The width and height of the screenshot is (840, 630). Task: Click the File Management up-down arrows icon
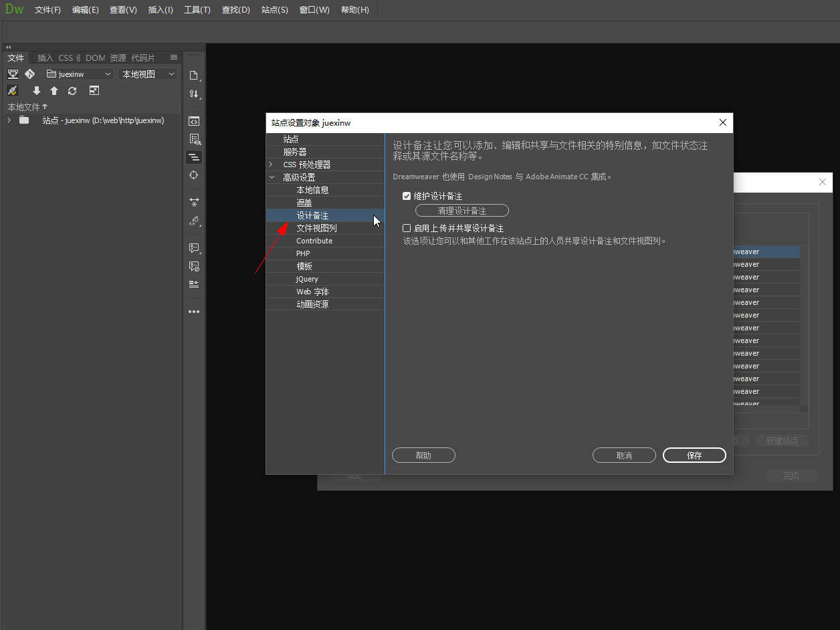pyautogui.click(x=194, y=94)
